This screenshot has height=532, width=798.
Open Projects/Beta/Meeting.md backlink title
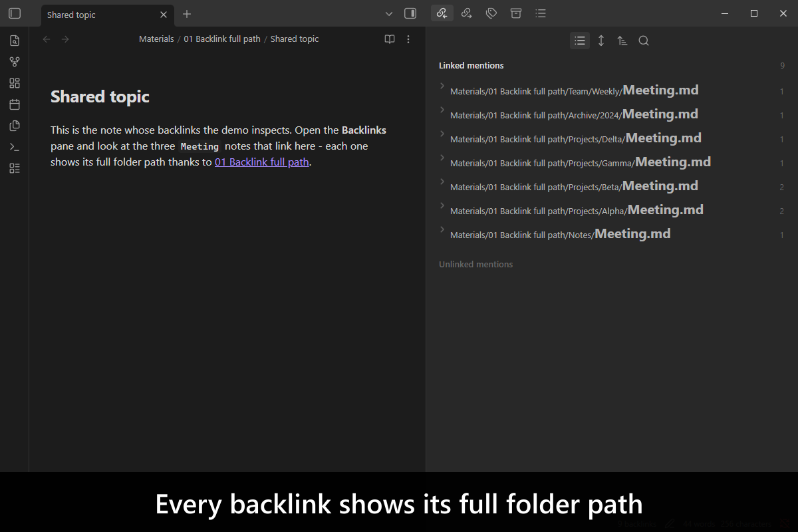tap(575, 186)
